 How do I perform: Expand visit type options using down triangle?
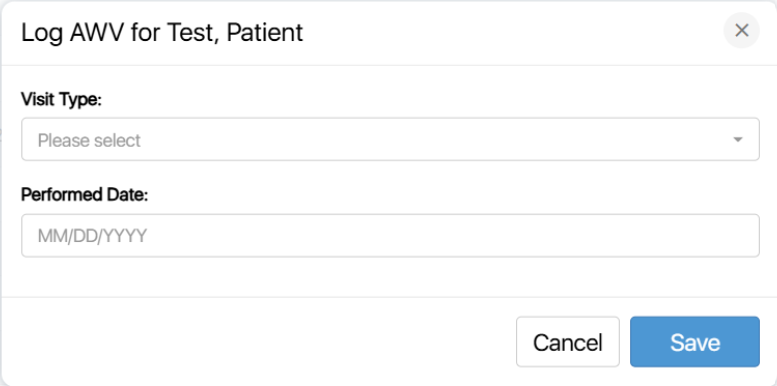pos(738,140)
